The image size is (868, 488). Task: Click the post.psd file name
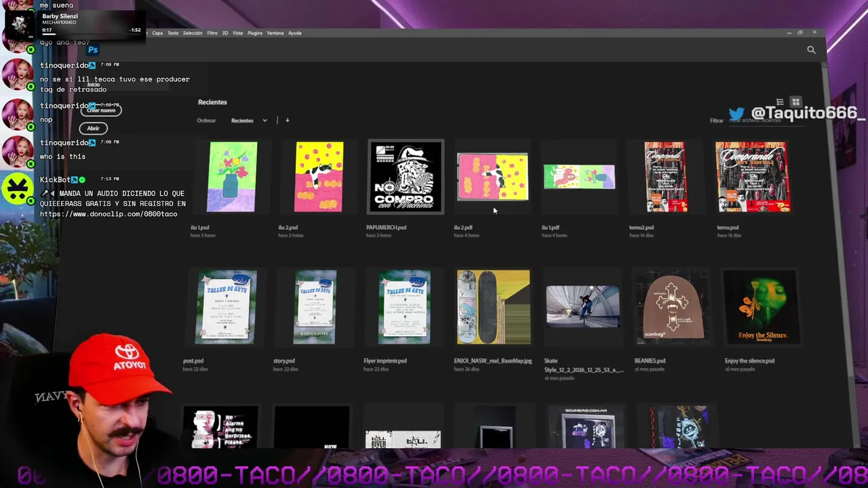[193, 361]
